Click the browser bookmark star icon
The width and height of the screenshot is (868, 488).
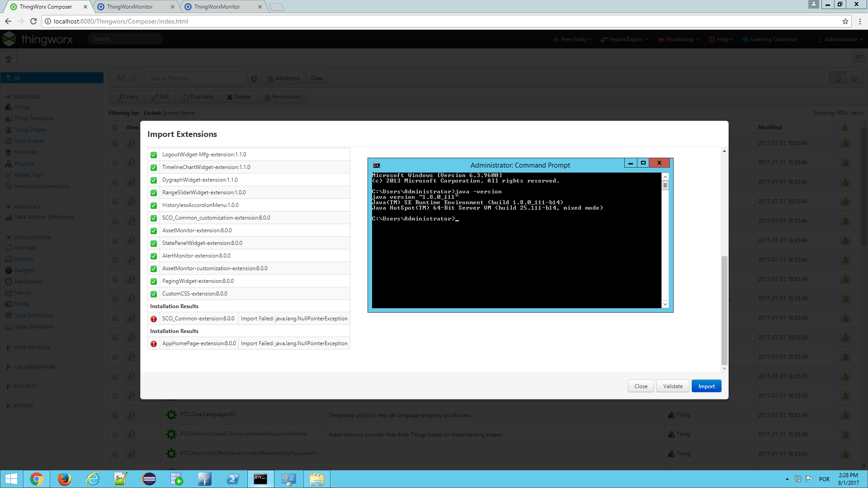click(x=845, y=21)
